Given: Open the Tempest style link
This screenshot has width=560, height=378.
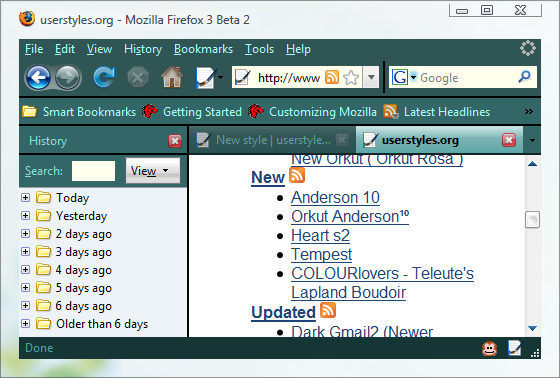Looking at the screenshot, I should click(321, 255).
